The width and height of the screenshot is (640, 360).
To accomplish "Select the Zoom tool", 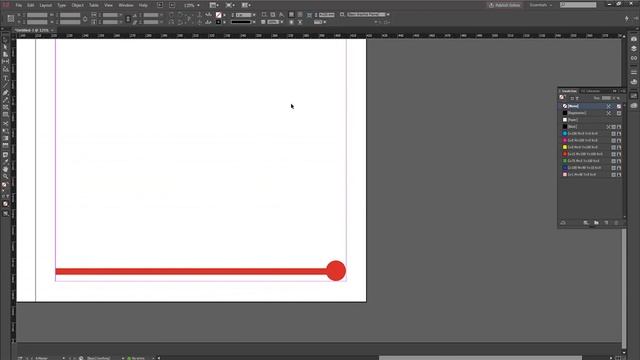I will tap(5, 176).
